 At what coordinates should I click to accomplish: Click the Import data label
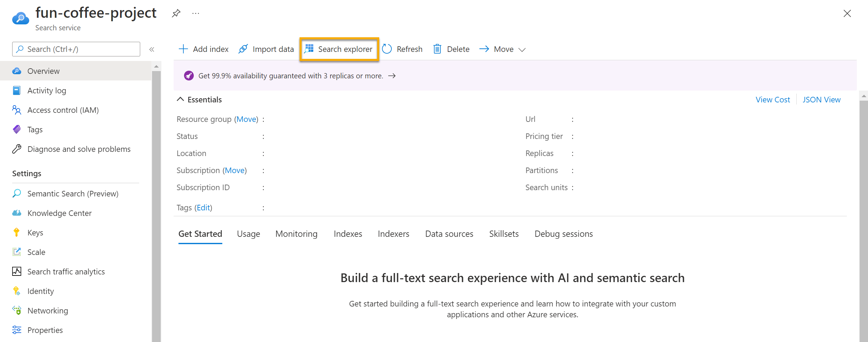click(x=273, y=49)
